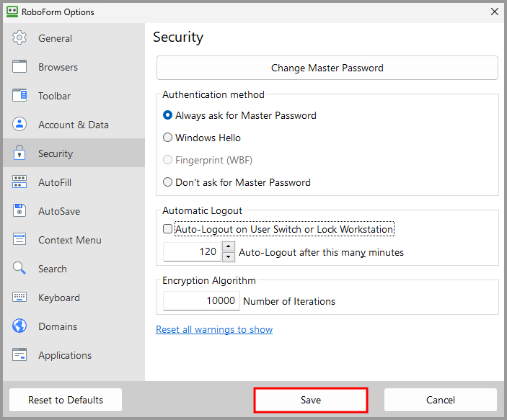
Task: Open Applications settings page
Action: click(74, 355)
